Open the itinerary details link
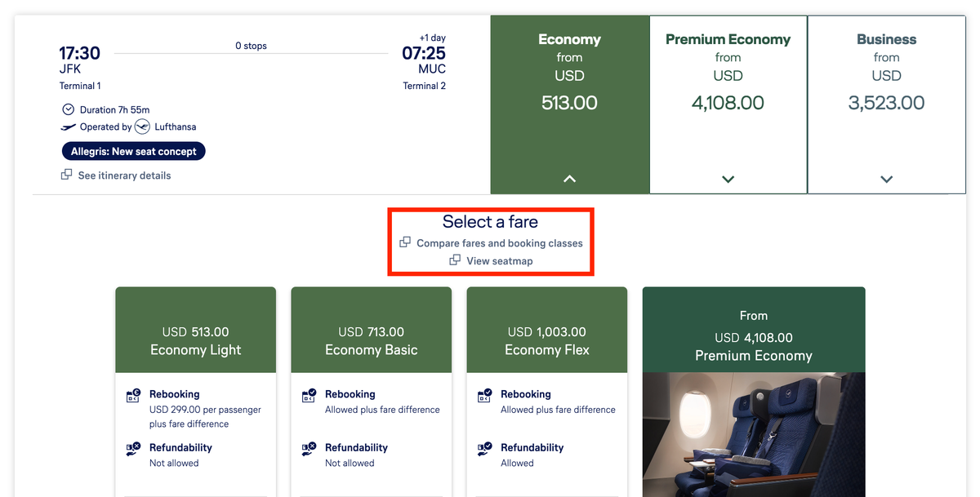 click(x=122, y=175)
